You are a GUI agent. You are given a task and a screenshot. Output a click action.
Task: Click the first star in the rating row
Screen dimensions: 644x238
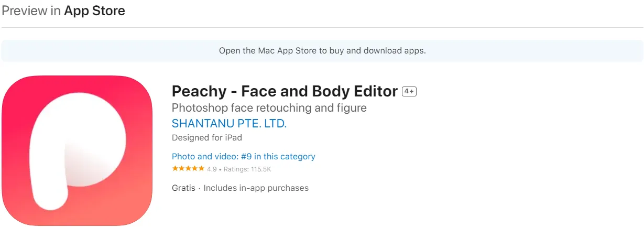(175, 169)
